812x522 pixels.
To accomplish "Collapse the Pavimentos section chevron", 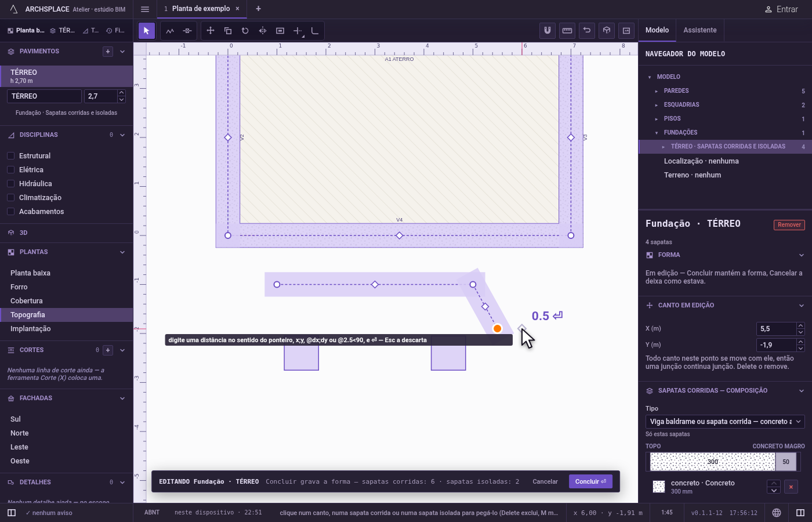I will point(122,52).
